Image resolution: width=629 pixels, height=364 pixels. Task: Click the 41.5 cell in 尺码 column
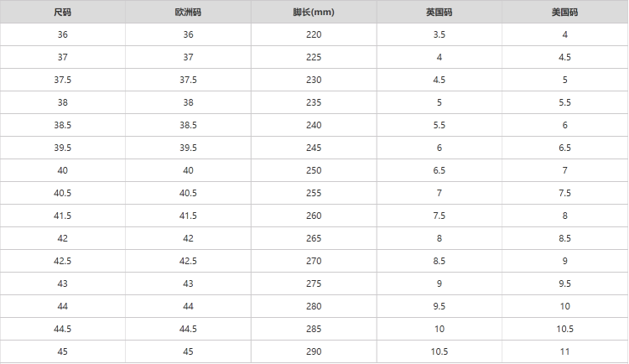(x=63, y=216)
